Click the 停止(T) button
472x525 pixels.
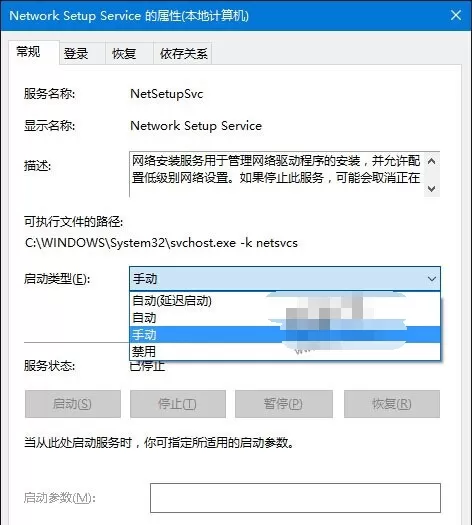(178, 404)
